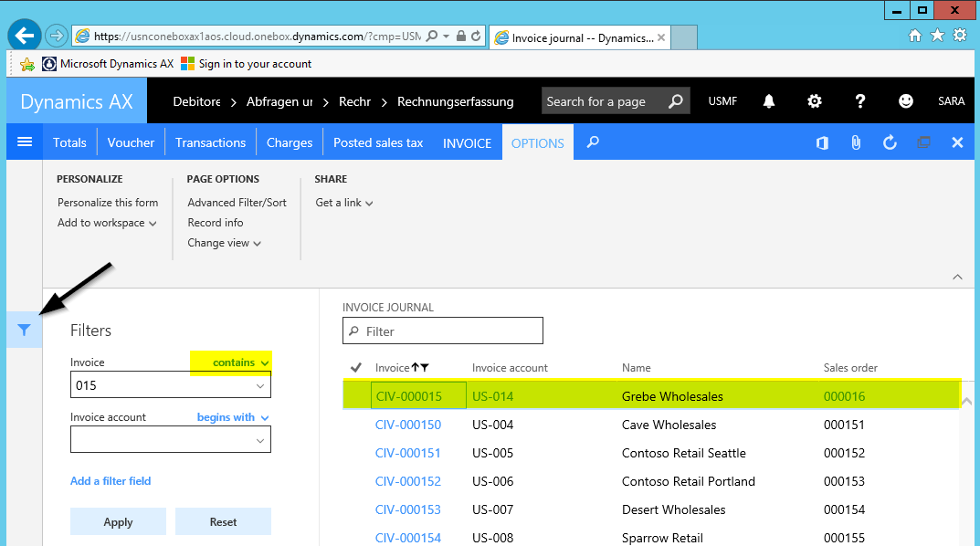Screen dimensions: 980x546
Task: Open the hamburger navigation menu
Action: pyautogui.click(x=25, y=142)
